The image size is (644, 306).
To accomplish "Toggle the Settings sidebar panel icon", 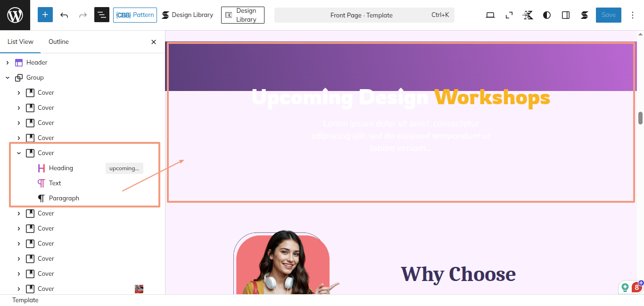I will tap(566, 15).
